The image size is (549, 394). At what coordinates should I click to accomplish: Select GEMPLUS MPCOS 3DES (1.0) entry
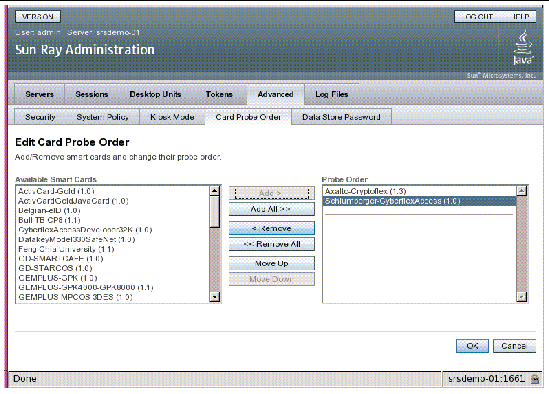(x=113, y=297)
